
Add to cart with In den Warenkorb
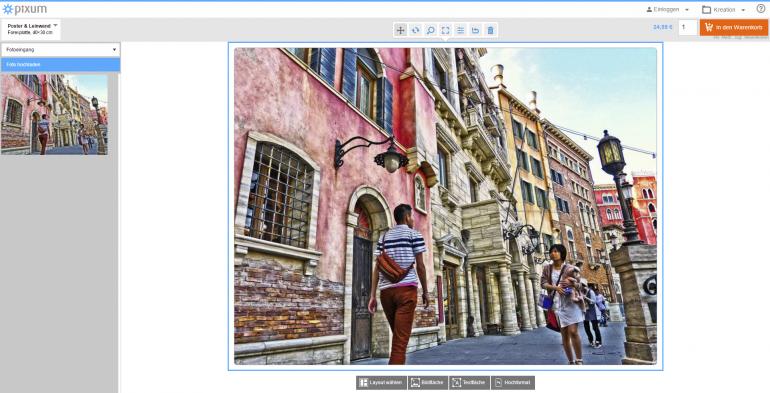734,28
